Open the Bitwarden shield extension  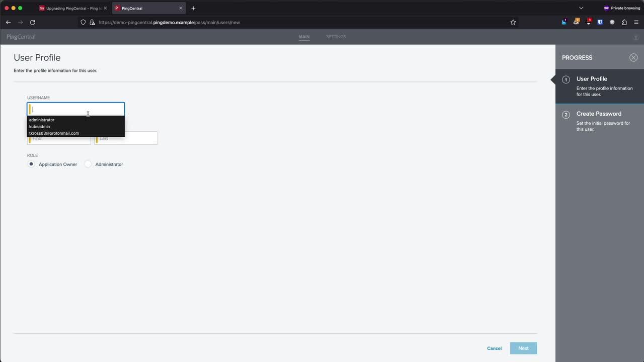click(600, 22)
